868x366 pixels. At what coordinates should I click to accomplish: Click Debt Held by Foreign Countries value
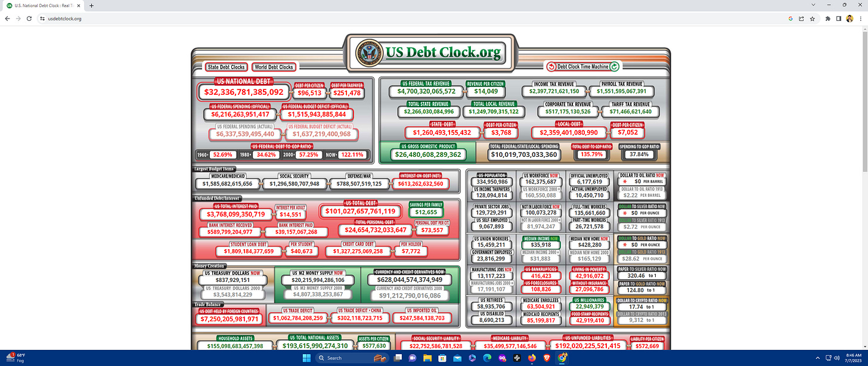click(x=230, y=319)
